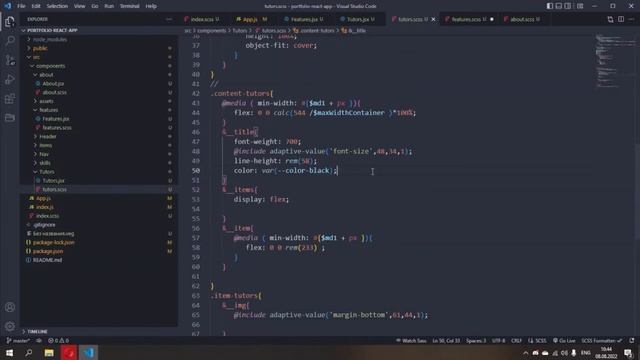This screenshot has height=360, width=640.
Task: Click the SCSS Formatter status item
Action: 602,340
